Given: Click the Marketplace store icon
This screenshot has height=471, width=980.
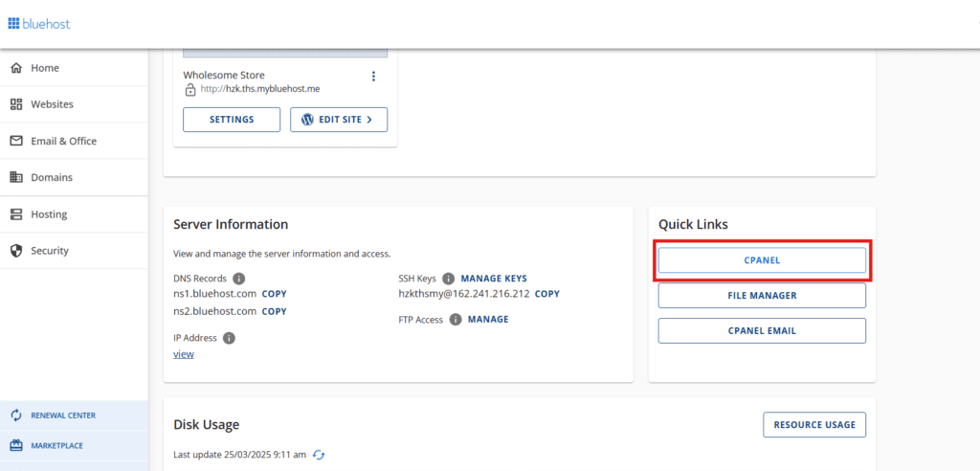Looking at the screenshot, I should 17,446.
